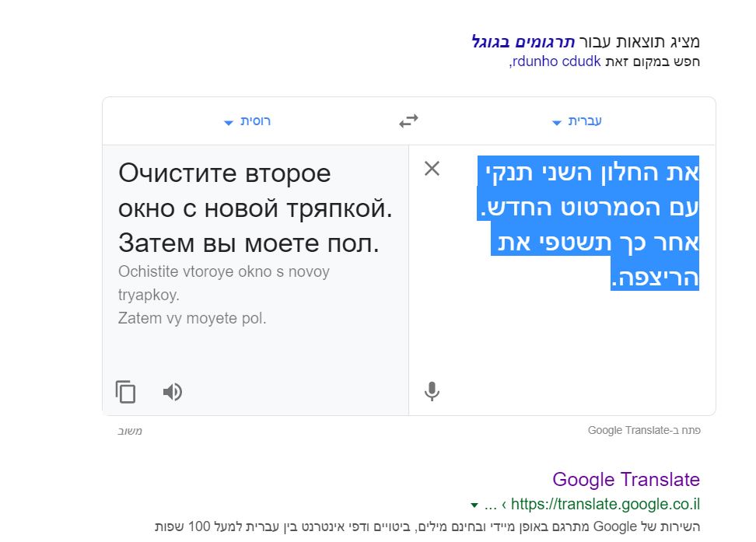Screen dimensions: 756x542
Task: Open the Russian source language dropdown
Action: 246,121
